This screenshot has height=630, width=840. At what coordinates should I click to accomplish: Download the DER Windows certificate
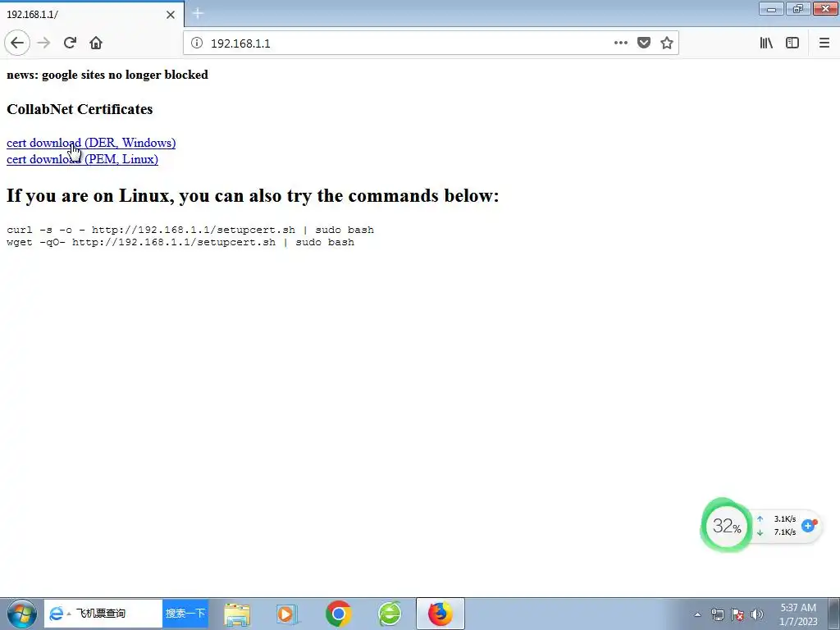click(x=91, y=143)
